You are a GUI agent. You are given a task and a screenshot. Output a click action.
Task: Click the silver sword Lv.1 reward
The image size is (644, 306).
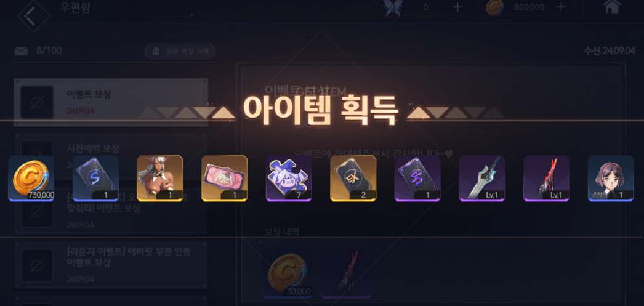[x=481, y=179]
